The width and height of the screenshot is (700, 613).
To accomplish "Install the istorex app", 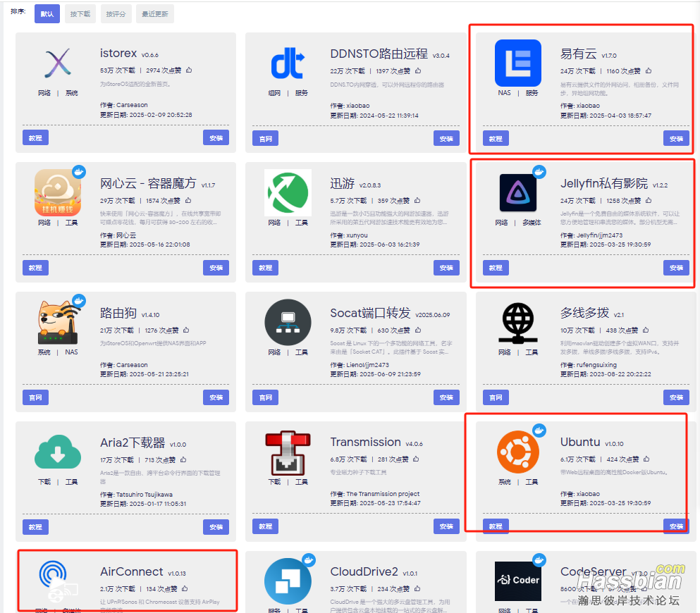I will 216,138.
